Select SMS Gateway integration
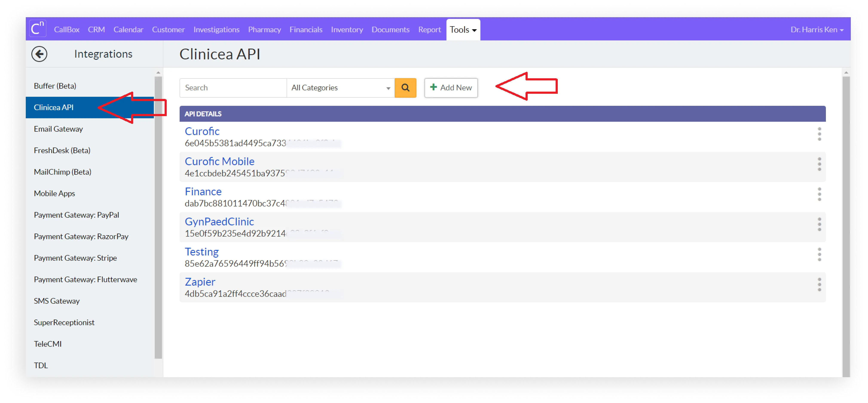The width and height of the screenshot is (868, 403). [90, 301]
